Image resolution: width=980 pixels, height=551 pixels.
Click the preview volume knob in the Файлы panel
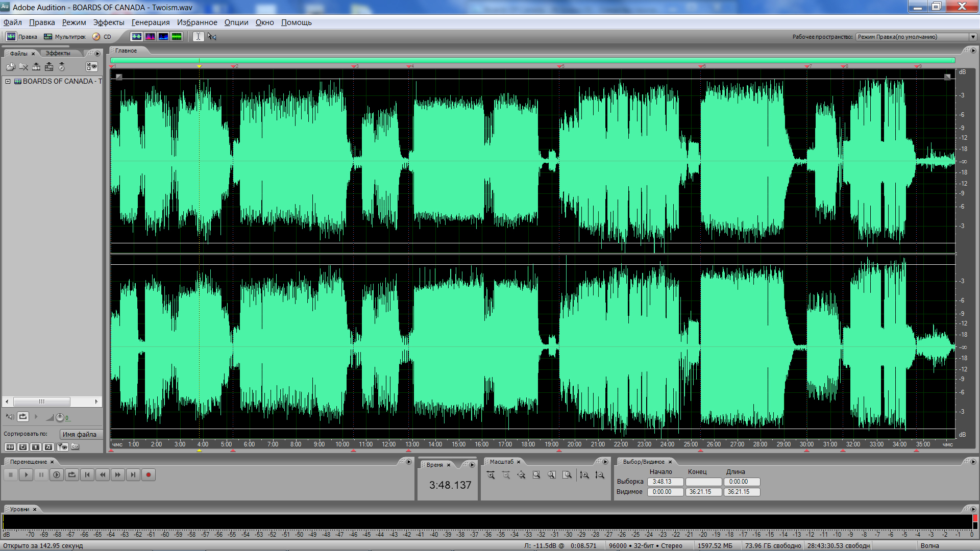point(60,417)
